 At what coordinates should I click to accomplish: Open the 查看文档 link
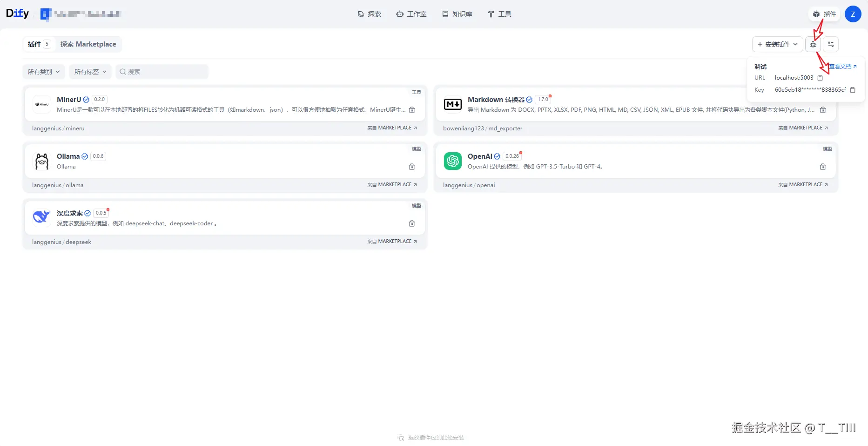click(843, 67)
